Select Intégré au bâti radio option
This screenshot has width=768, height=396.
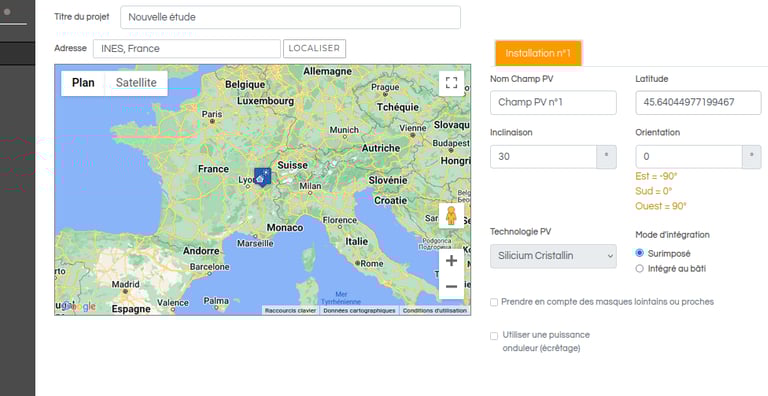[x=639, y=269]
